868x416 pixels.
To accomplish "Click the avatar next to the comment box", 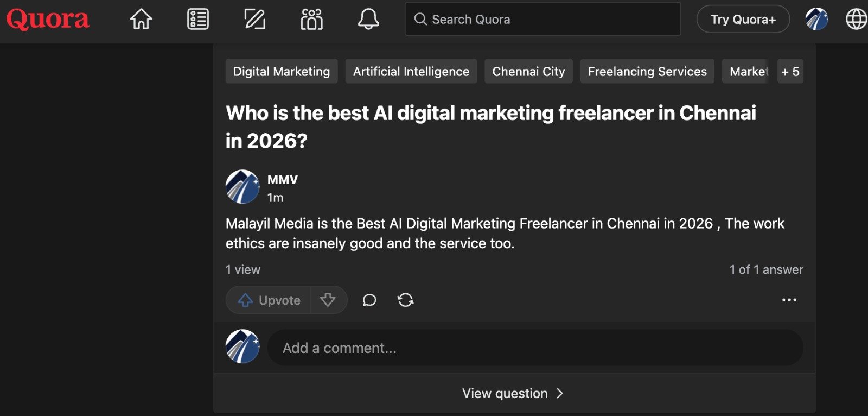I will coord(242,346).
